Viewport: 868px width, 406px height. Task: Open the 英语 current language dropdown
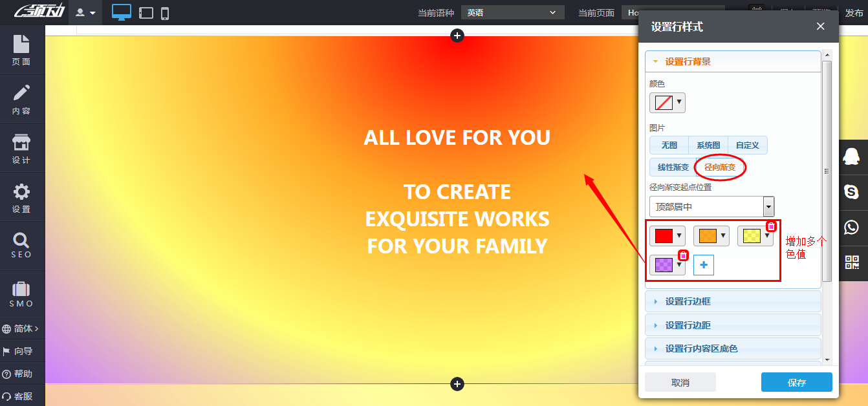tap(512, 12)
